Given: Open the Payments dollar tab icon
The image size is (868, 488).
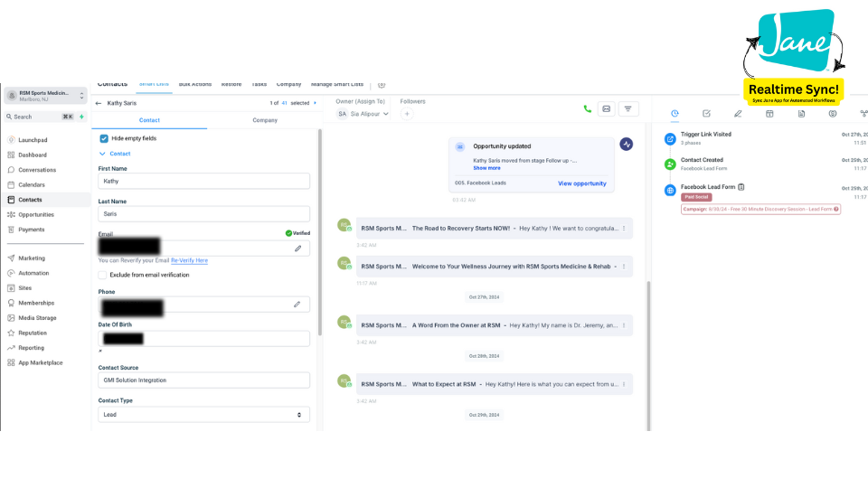Looking at the screenshot, I should pos(833,114).
